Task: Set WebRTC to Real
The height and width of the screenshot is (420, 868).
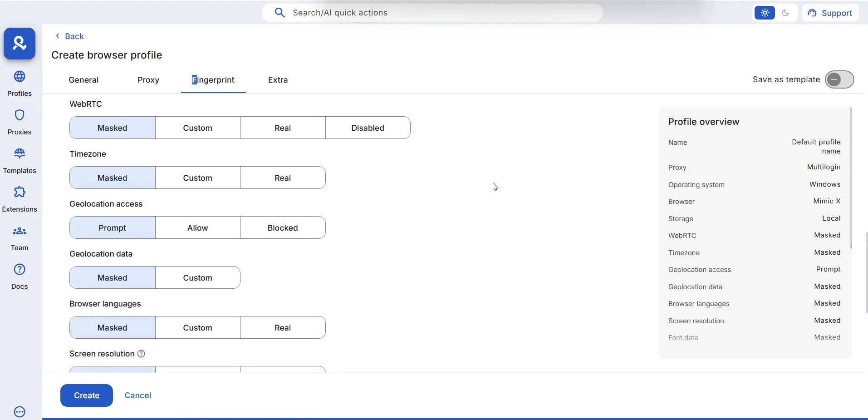Action: point(283,128)
